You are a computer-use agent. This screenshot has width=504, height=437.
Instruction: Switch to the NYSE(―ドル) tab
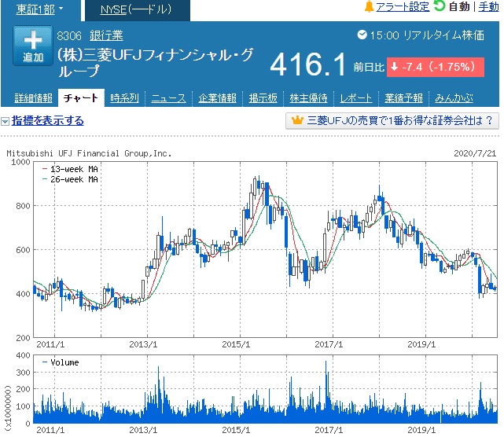136,9
